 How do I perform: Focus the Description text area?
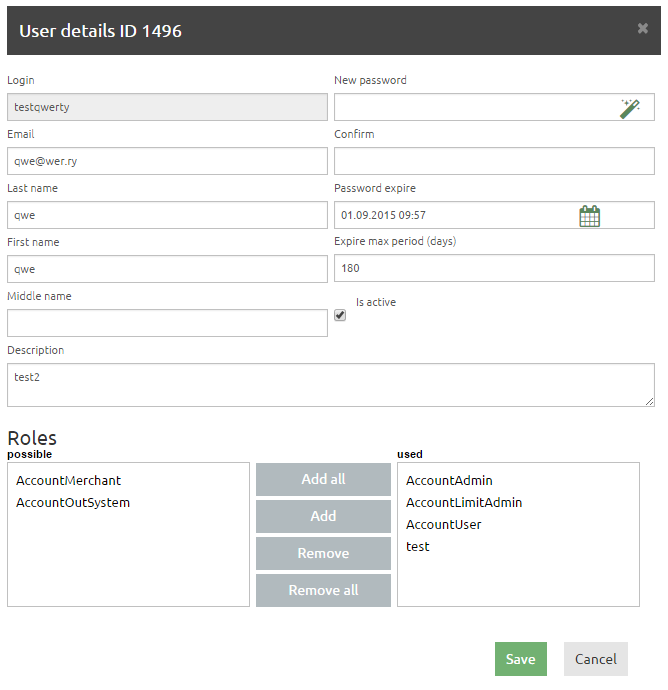(x=330, y=385)
